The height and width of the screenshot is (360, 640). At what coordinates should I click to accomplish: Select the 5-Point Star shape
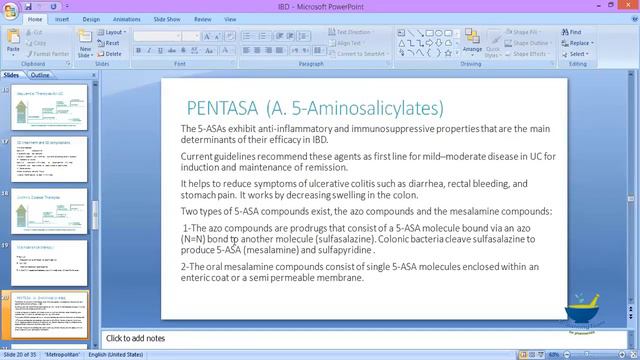coord(448,53)
